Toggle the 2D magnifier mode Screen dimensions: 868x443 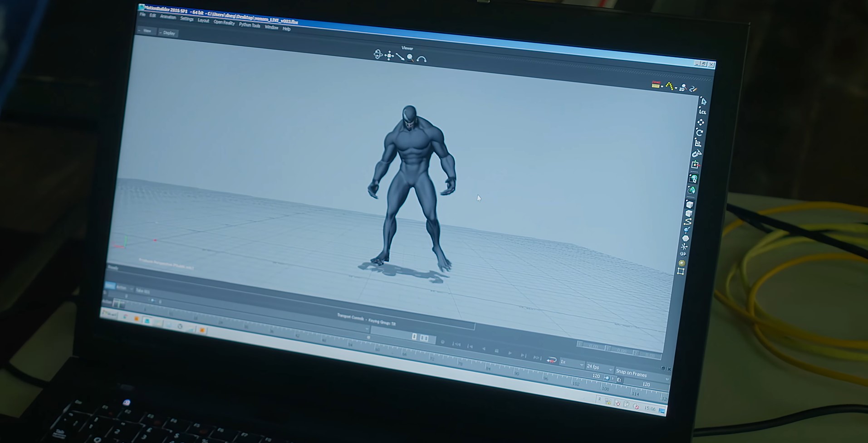click(682, 88)
